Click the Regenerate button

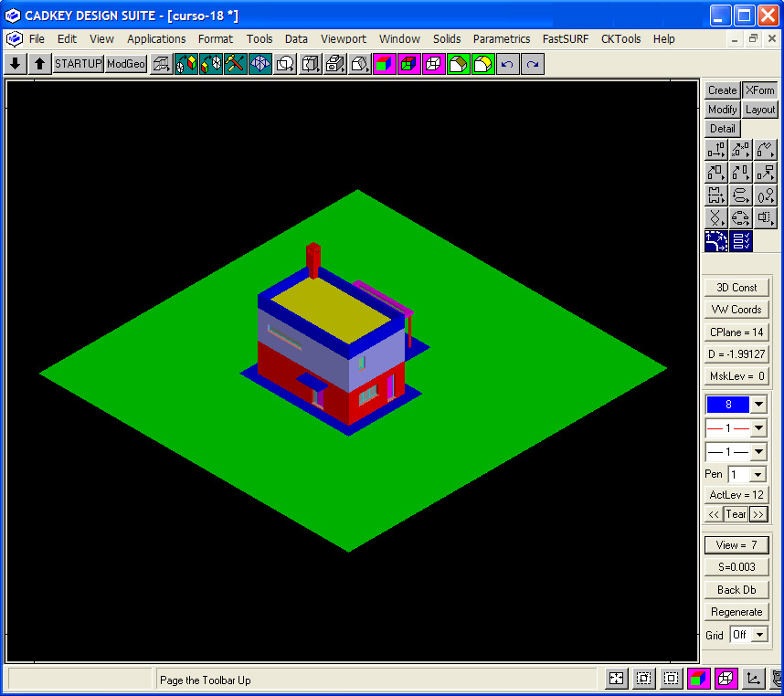pos(736,612)
